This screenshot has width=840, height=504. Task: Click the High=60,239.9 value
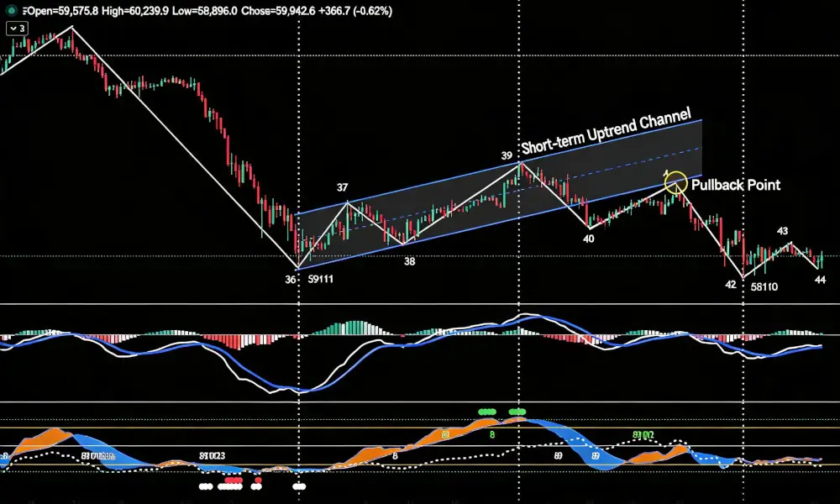(135, 11)
